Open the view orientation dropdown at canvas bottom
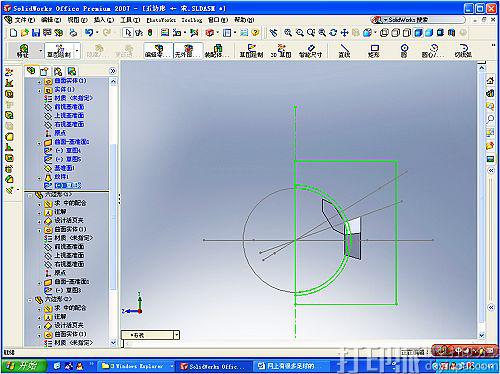The height and width of the screenshot is (374, 500). coord(177,335)
